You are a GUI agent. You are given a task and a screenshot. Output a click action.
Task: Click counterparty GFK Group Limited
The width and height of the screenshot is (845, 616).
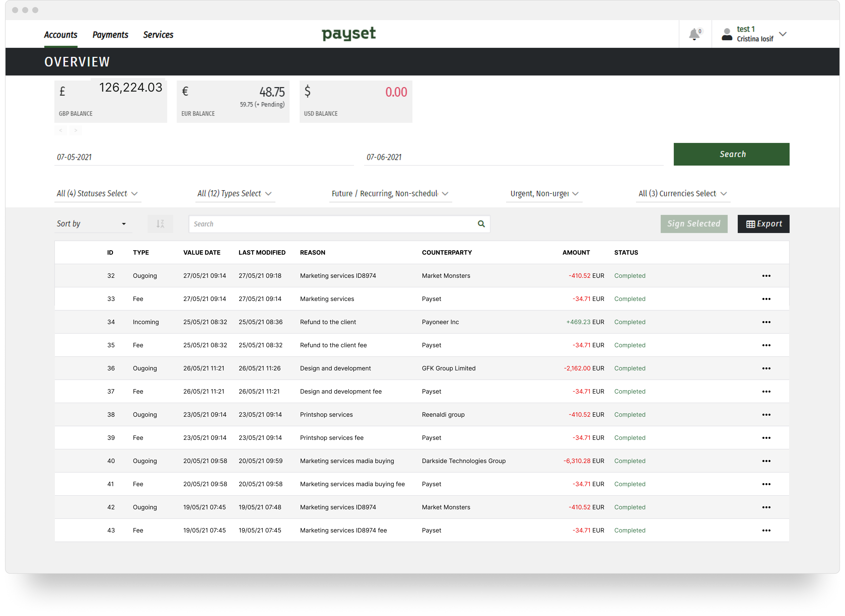[448, 368]
